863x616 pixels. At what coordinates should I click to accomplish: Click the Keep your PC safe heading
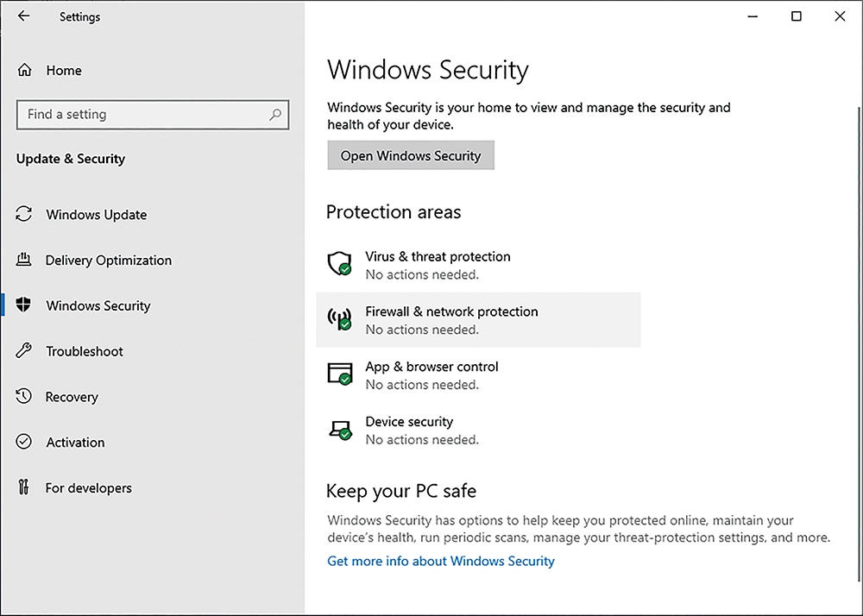(401, 491)
